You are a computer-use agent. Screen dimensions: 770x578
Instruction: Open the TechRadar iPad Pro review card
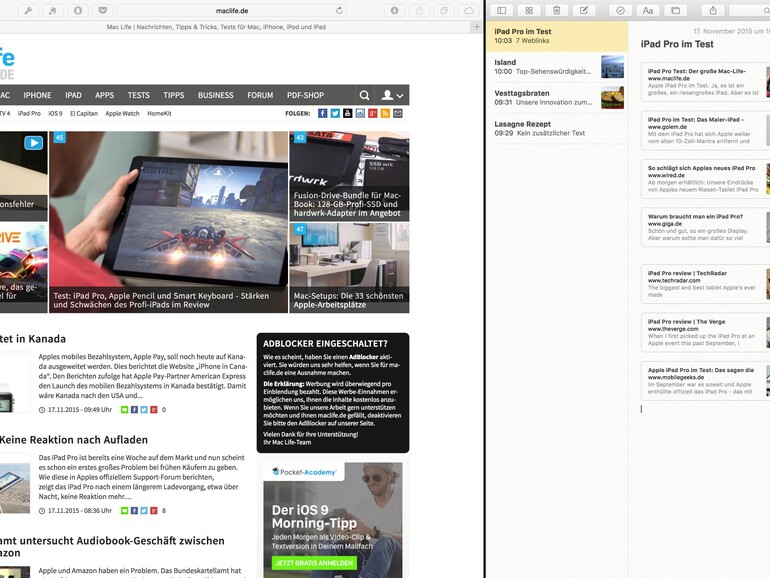[706, 284]
